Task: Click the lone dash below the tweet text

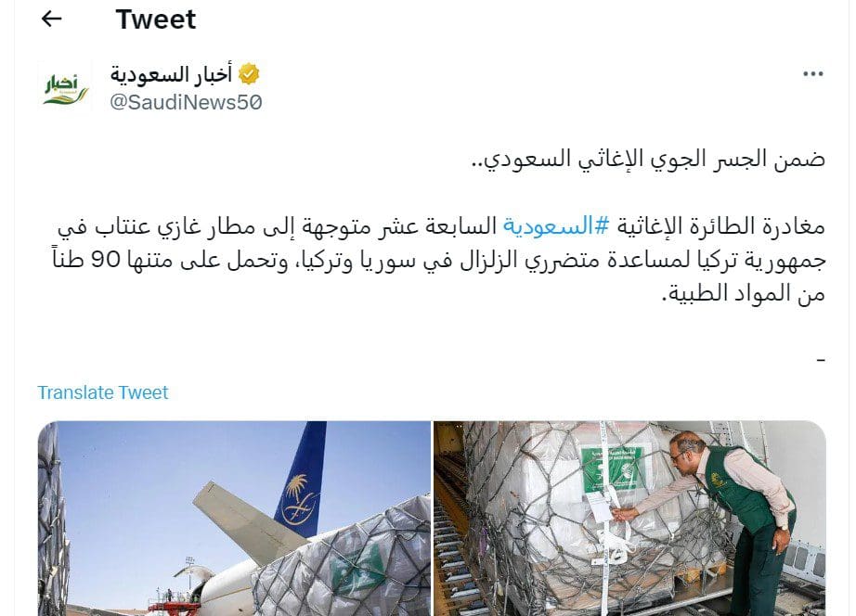Action: [821, 360]
